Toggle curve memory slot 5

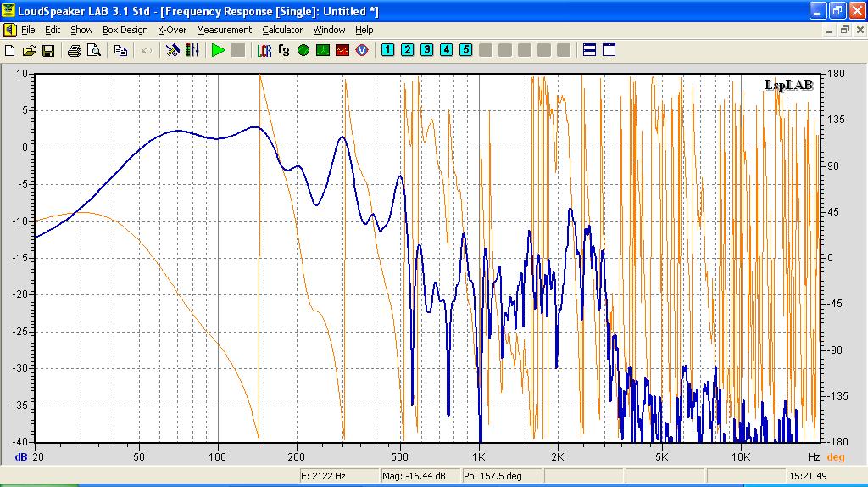(x=466, y=50)
